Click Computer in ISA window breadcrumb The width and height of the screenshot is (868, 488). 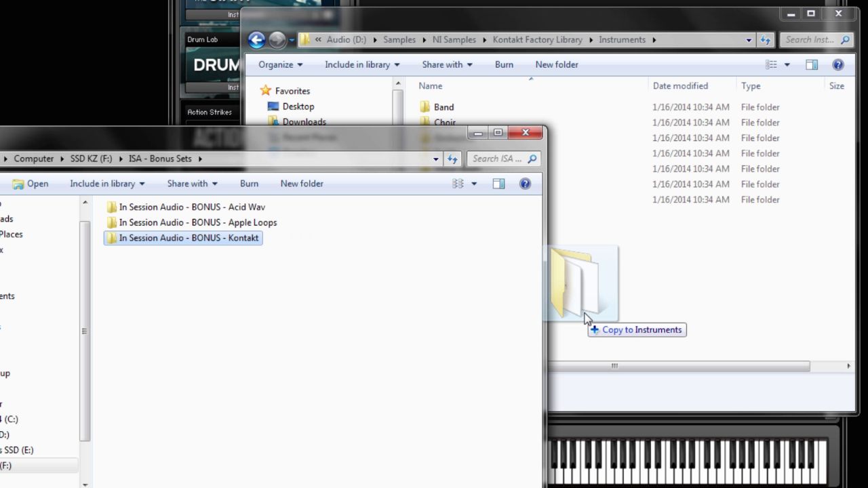pos(33,159)
